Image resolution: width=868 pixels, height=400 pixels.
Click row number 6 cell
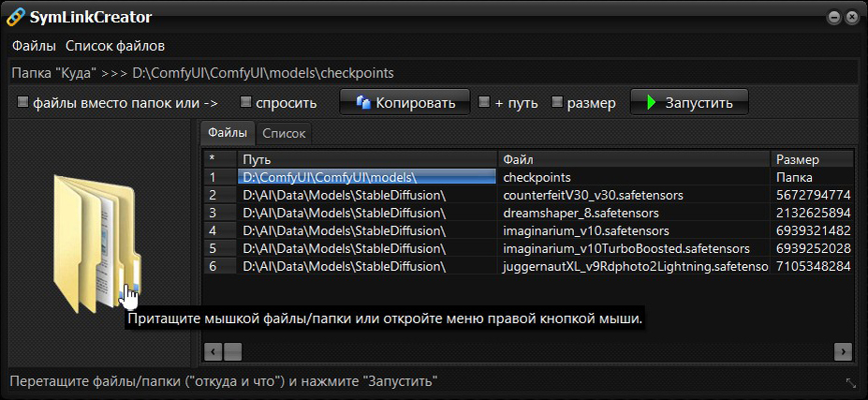(x=220, y=266)
